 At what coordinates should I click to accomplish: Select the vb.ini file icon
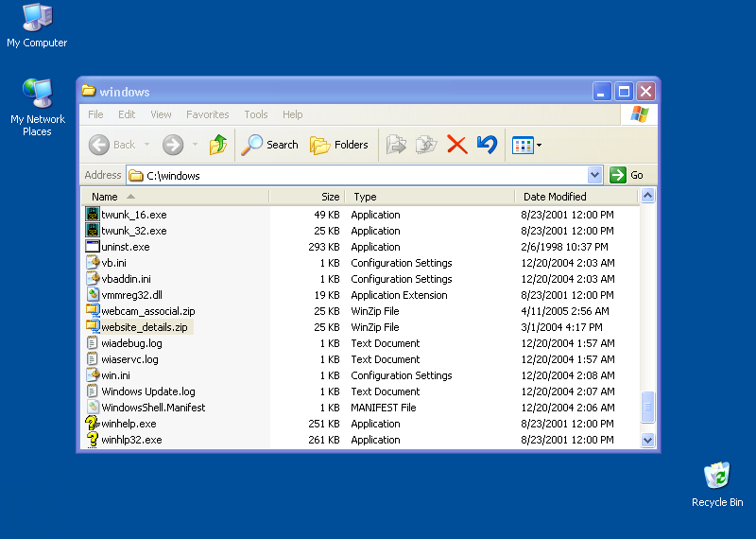(x=93, y=263)
